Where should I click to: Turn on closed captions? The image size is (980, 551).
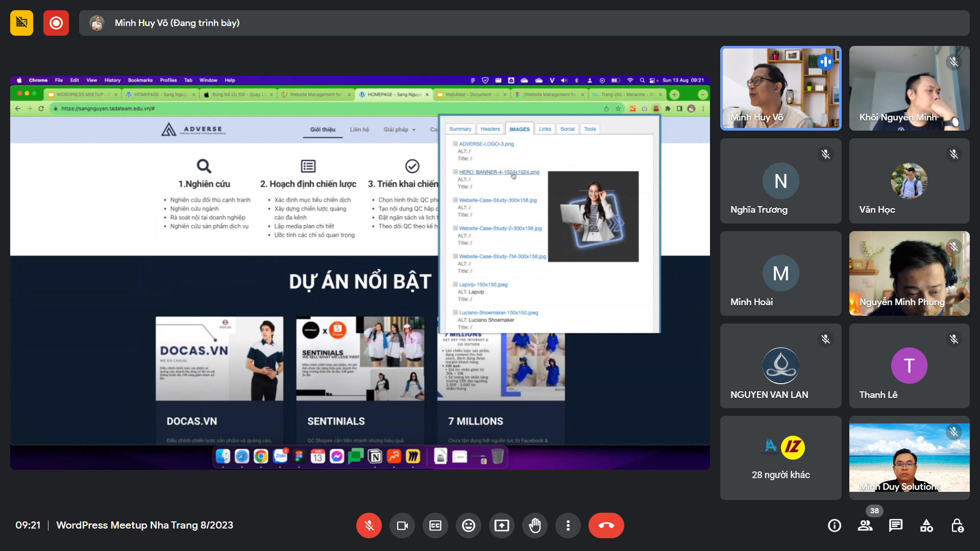point(435,525)
